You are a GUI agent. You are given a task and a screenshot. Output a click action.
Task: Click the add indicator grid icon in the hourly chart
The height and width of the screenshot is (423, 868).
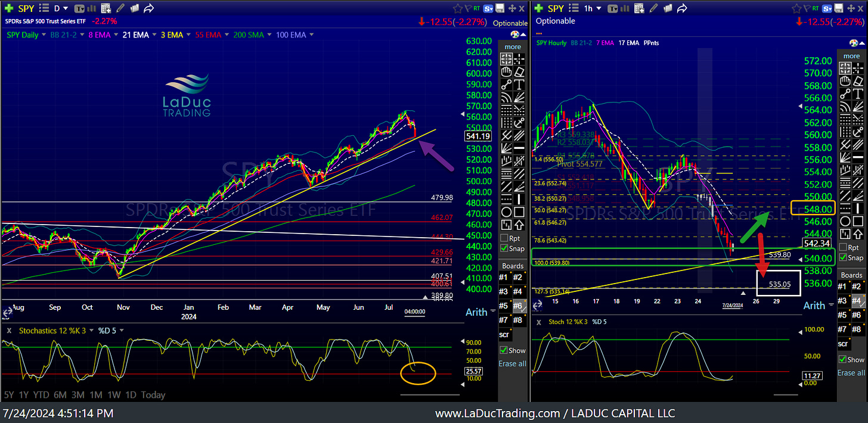[639, 8]
